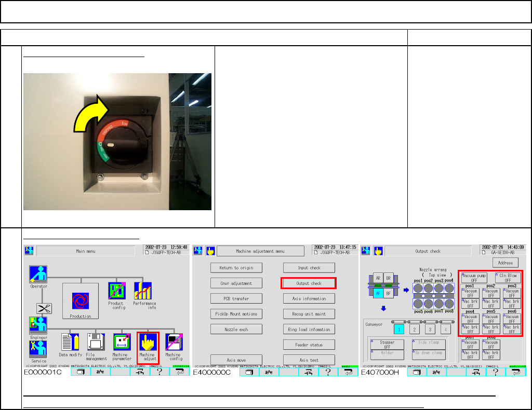The width and height of the screenshot is (532, 410).
Task: Click the help question mark in Main menu bar
Action: click(x=160, y=372)
